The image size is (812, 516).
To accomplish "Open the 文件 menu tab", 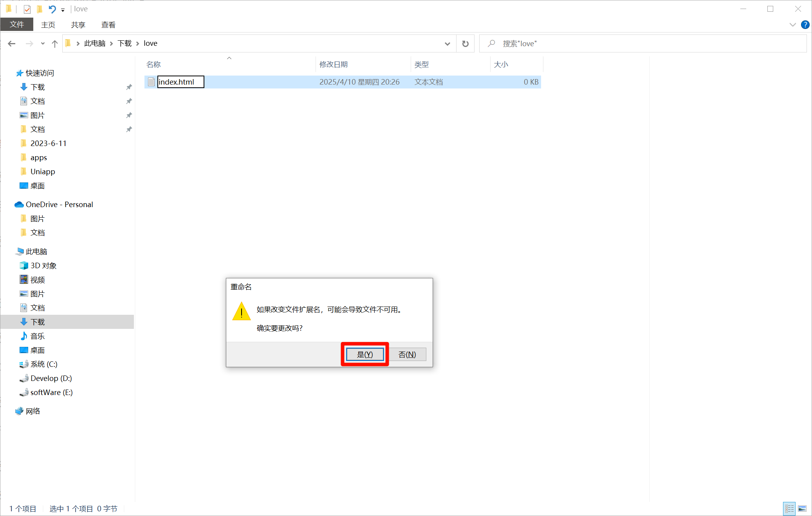I will 17,25.
